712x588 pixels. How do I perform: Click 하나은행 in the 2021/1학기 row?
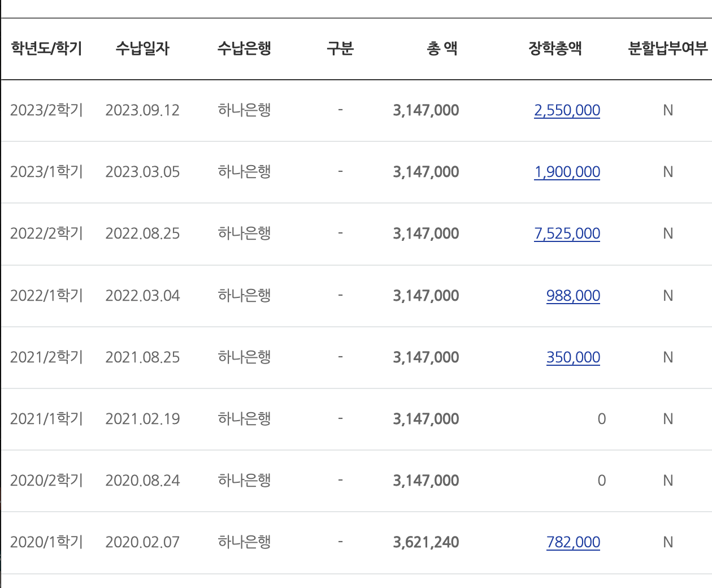244,419
